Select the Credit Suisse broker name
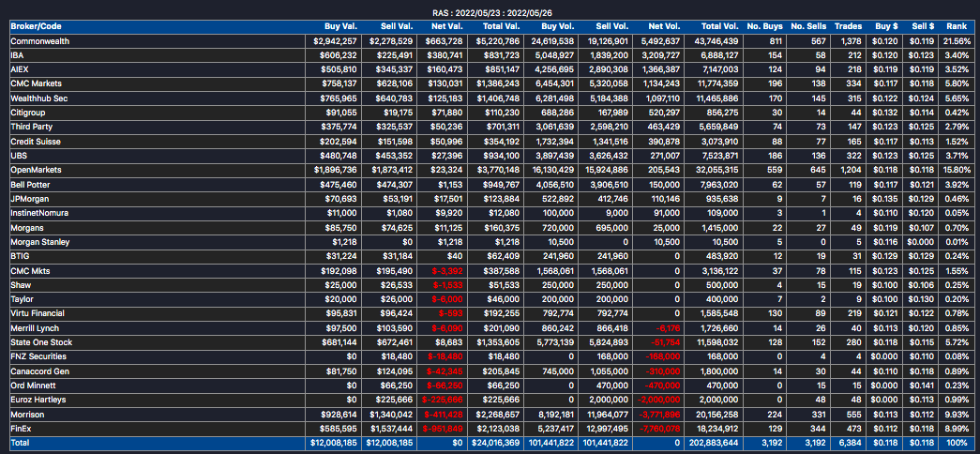The height and width of the screenshot is (454, 980). click(x=36, y=142)
